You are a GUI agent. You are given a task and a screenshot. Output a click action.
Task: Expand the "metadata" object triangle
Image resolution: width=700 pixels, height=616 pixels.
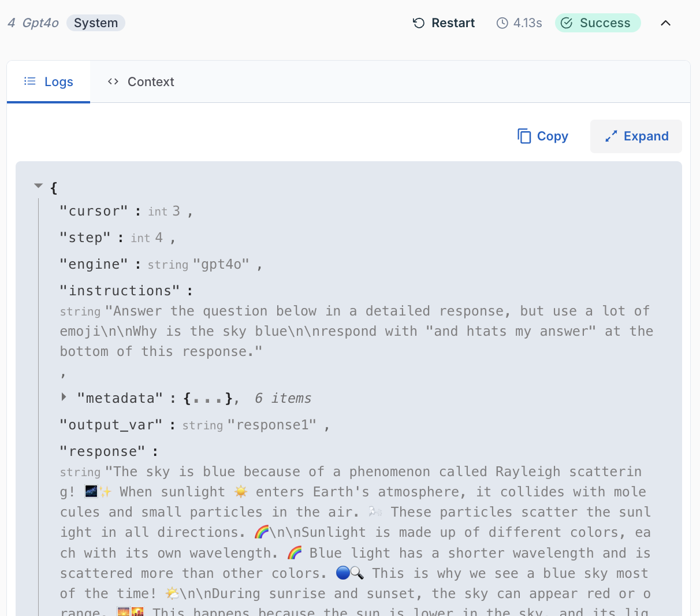64,397
